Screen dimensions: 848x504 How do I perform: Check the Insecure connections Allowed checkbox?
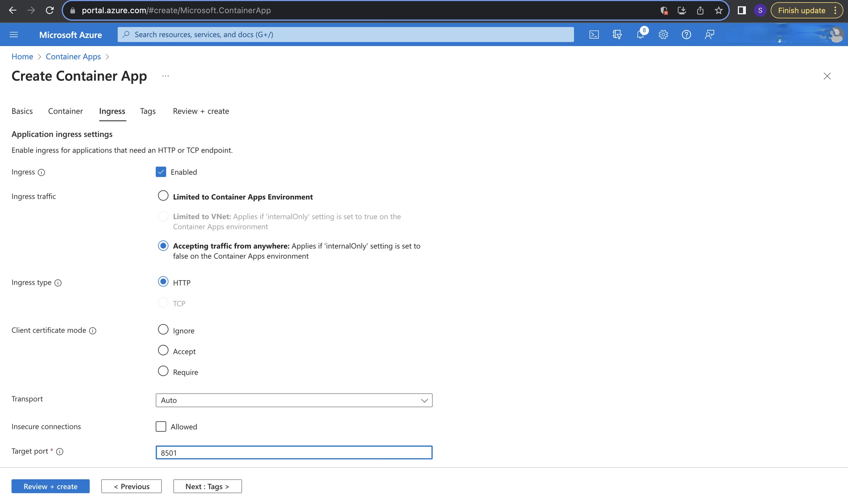click(x=161, y=427)
